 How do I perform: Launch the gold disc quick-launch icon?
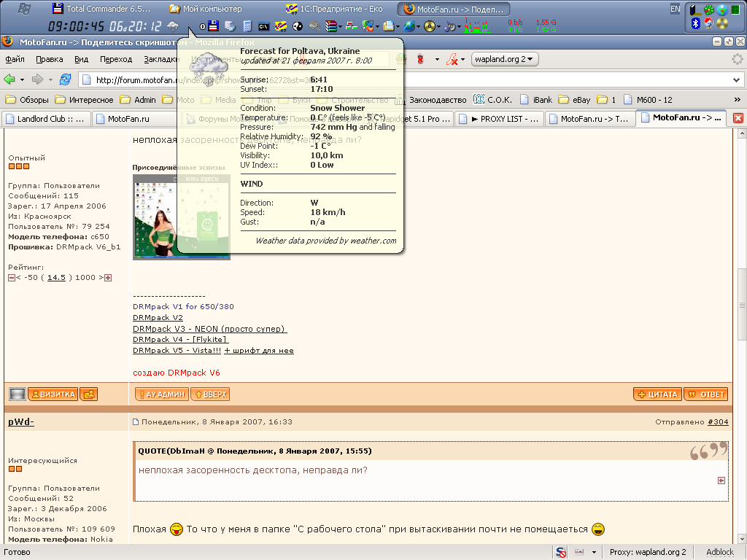(429, 26)
